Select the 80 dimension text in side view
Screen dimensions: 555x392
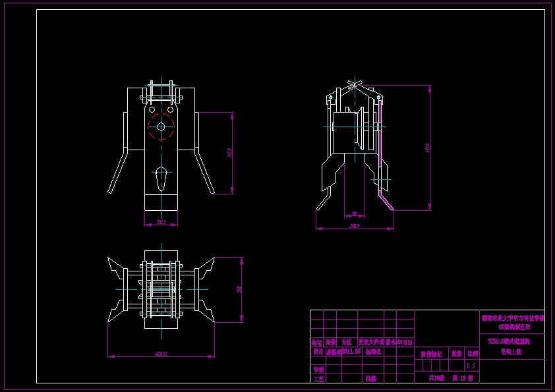(x=355, y=213)
